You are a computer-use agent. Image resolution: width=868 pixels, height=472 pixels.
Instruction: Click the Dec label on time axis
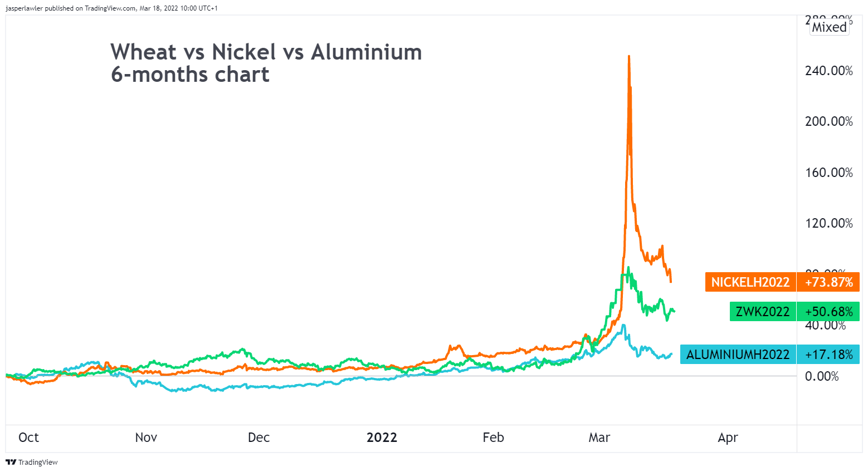point(259,437)
